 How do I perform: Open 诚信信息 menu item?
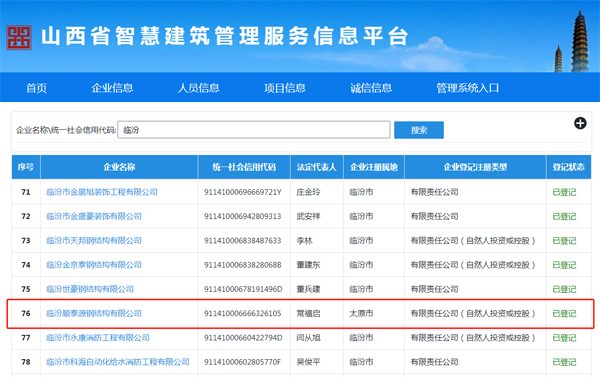point(371,88)
